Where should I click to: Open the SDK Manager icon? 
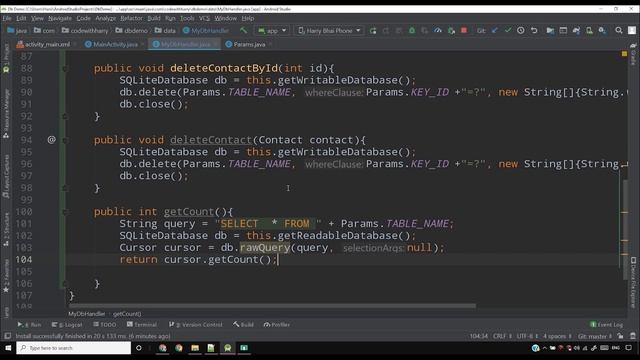pos(602,31)
